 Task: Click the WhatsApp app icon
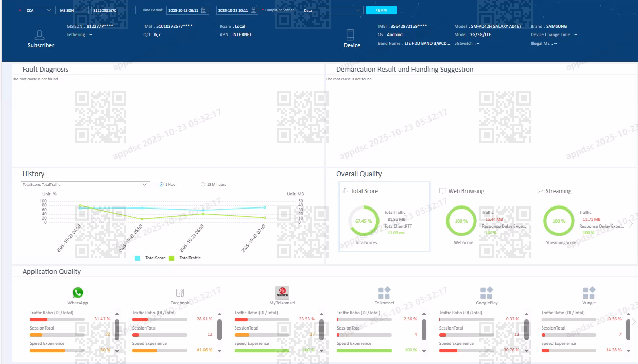[78, 293]
